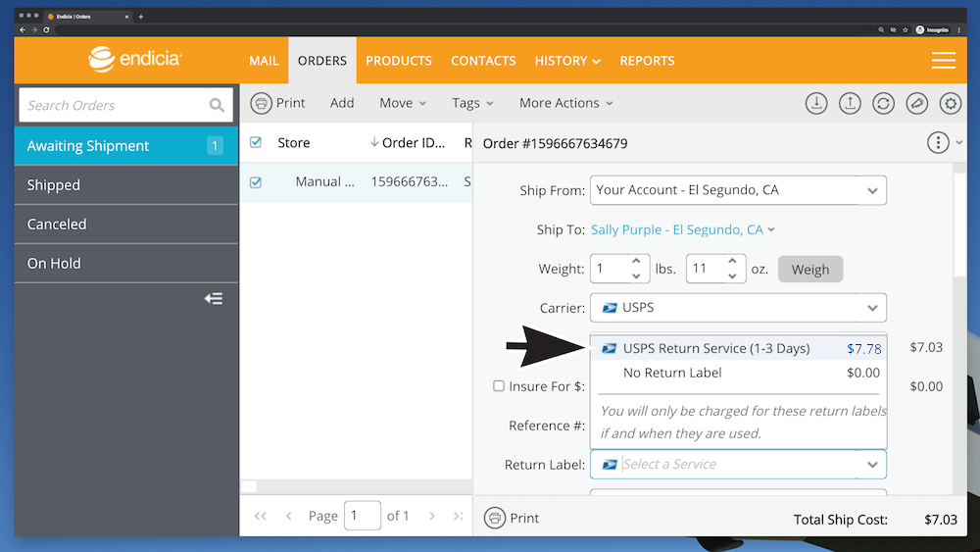The height and width of the screenshot is (552, 980).
Task: Click browser bookmark star icon
Action: [905, 29]
